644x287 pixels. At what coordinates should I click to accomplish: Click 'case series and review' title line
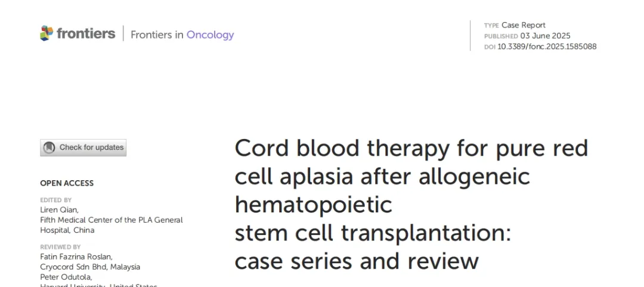point(357,261)
